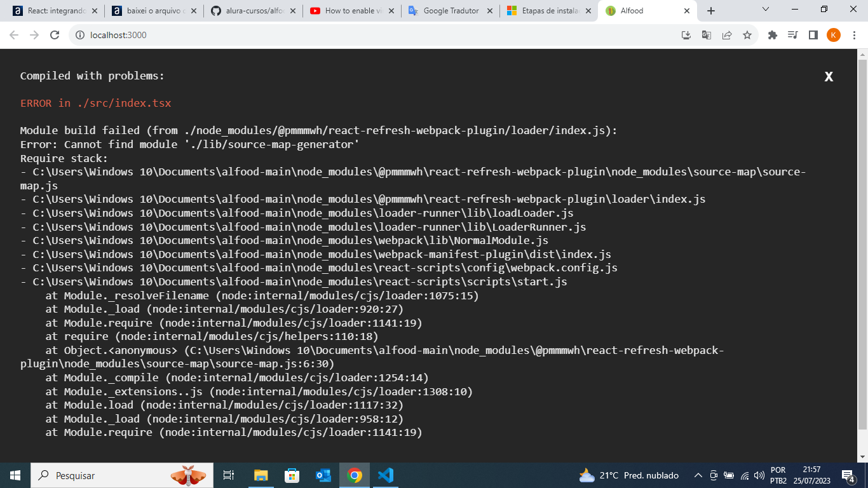
Task: Open the media controls icon
Action: click(792, 35)
